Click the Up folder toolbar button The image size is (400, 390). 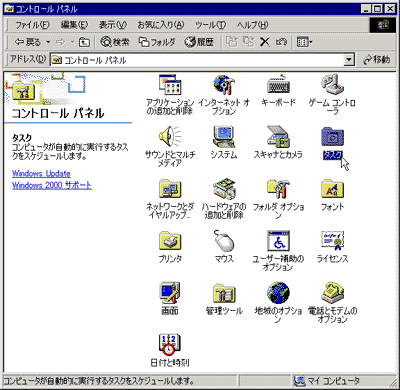point(84,42)
